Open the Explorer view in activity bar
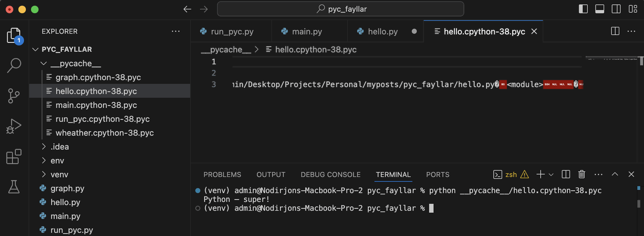Image resolution: width=644 pixels, height=236 pixels. pos(14,35)
